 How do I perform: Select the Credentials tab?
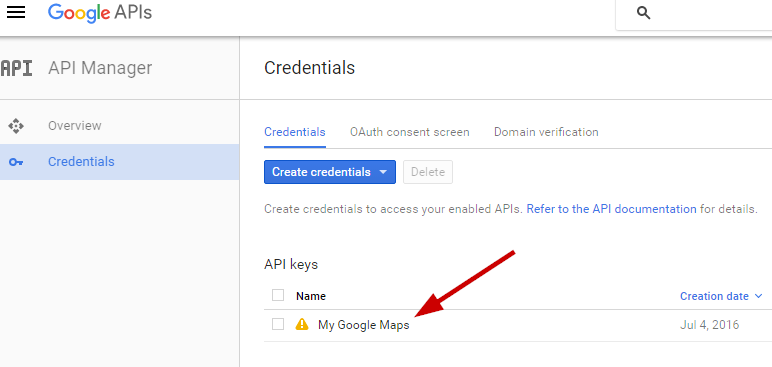[295, 132]
